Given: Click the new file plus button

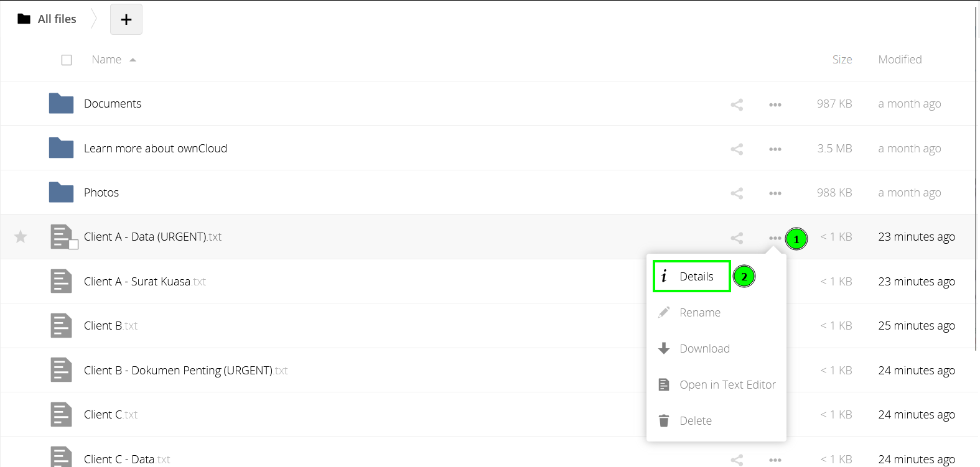Looking at the screenshot, I should [x=126, y=19].
